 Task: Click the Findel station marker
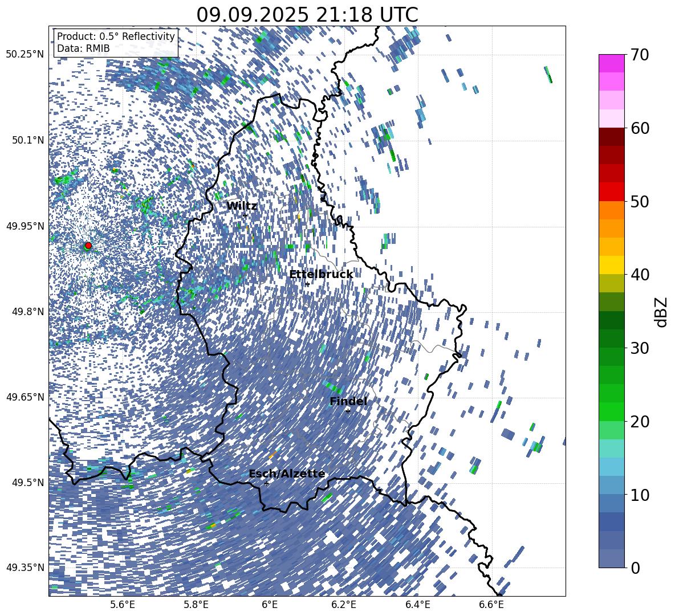pos(348,411)
